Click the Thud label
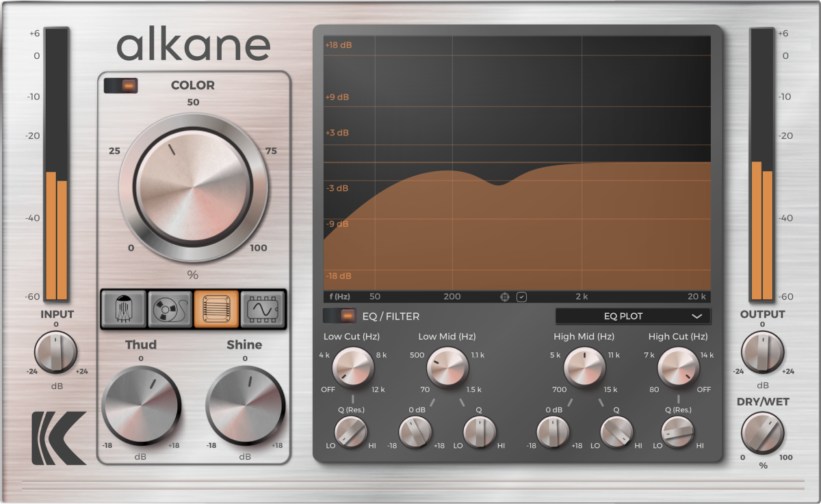Image resolution: width=821 pixels, height=504 pixels. (x=141, y=345)
